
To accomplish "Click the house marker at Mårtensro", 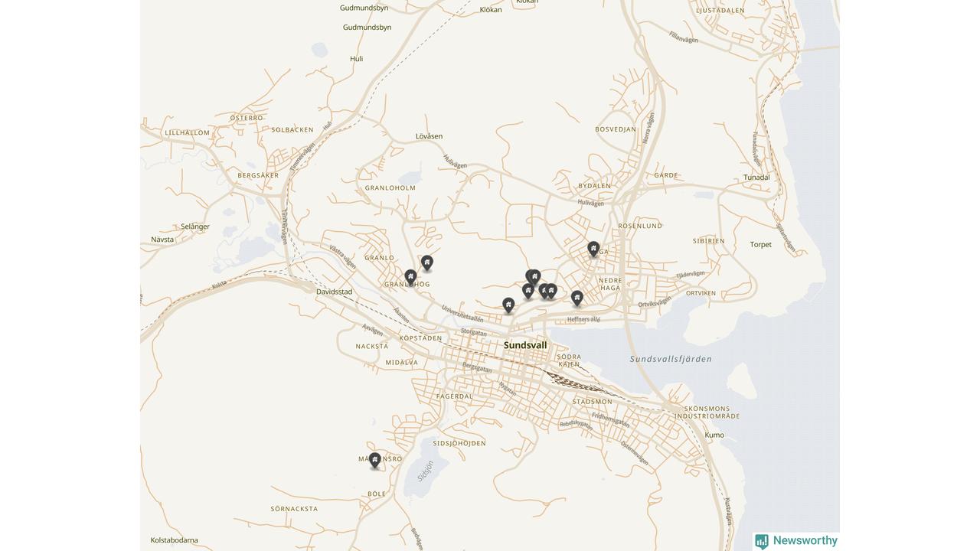I will tap(374, 460).
